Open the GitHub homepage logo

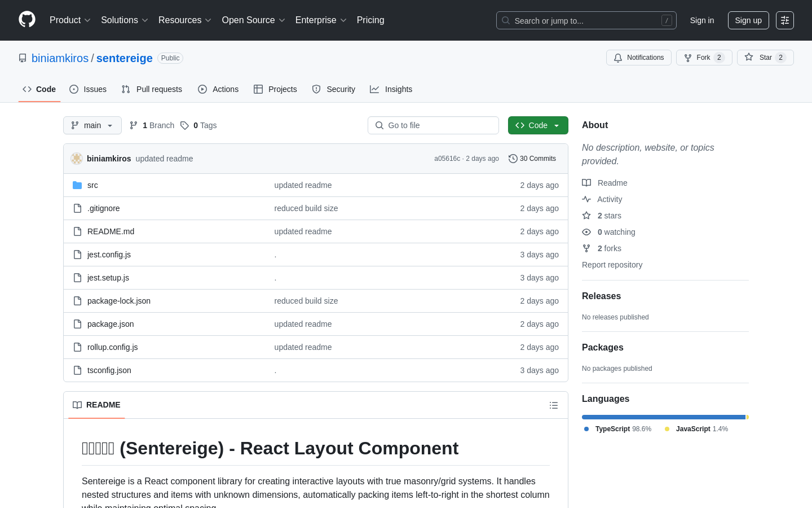coord(27,20)
